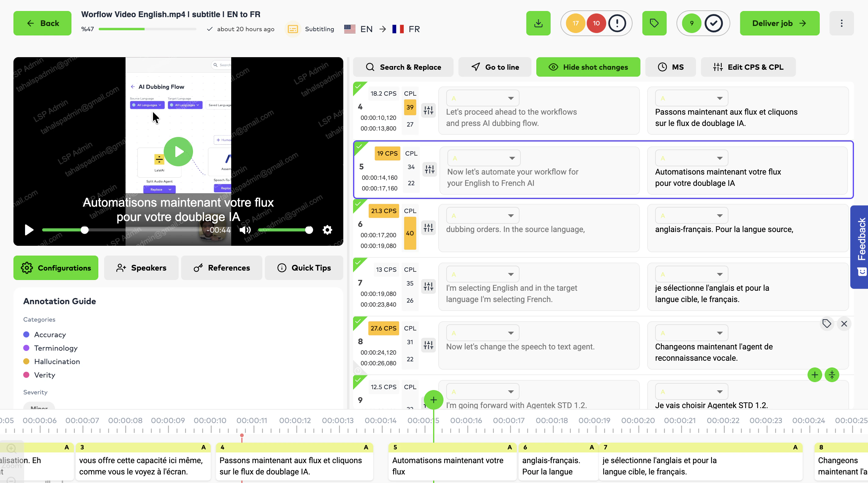This screenshot has width=868, height=483.
Task: Click the add line plus button below line 8
Action: tap(815, 375)
